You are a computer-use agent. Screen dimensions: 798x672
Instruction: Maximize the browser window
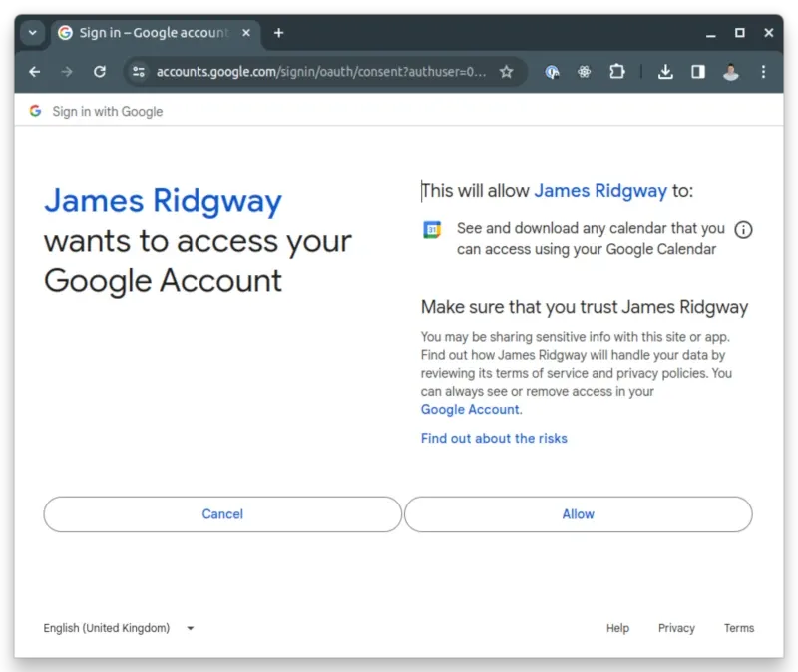pos(740,33)
